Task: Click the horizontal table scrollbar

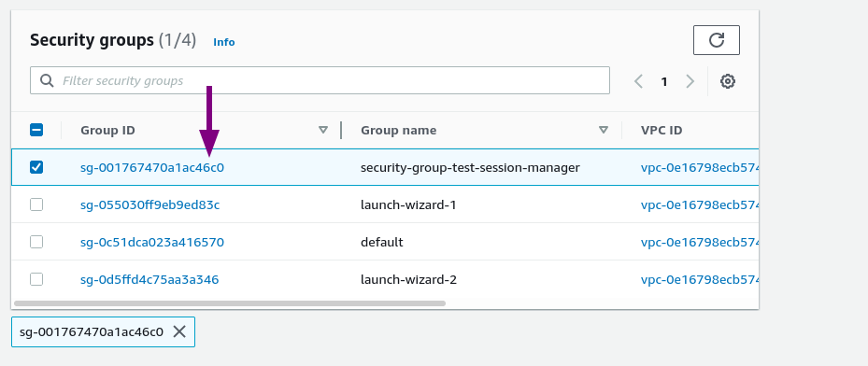Action: tap(230, 303)
